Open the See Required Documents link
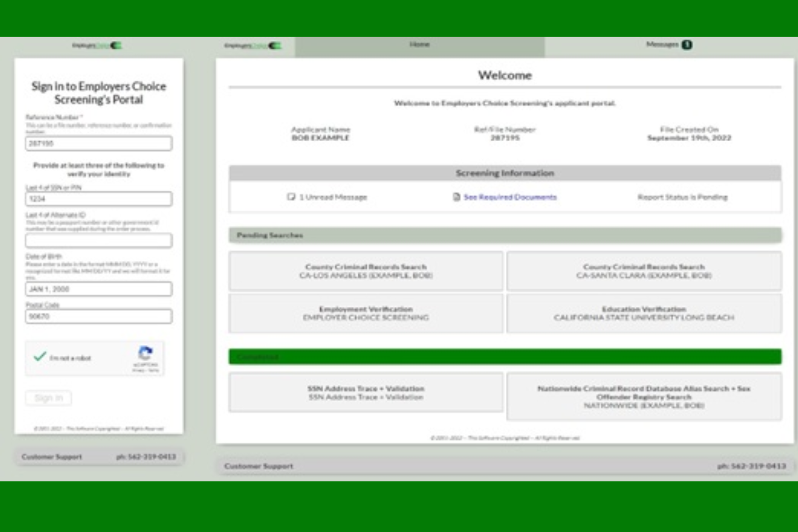This screenshot has width=798, height=532. [x=510, y=197]
